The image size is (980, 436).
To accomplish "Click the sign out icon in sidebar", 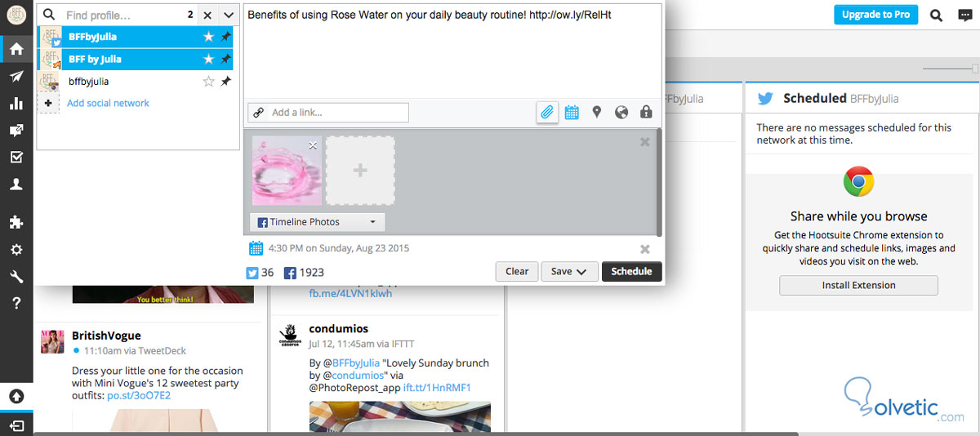I will point(16,425).
